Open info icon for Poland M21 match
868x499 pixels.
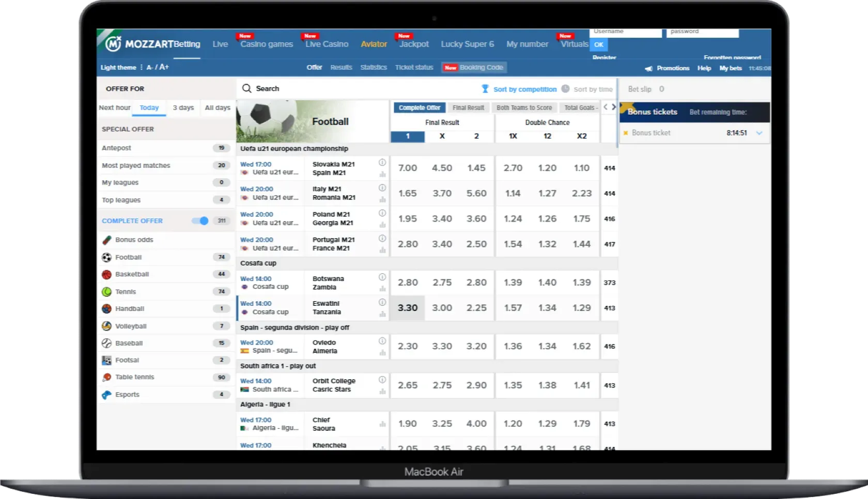(382, 213)
